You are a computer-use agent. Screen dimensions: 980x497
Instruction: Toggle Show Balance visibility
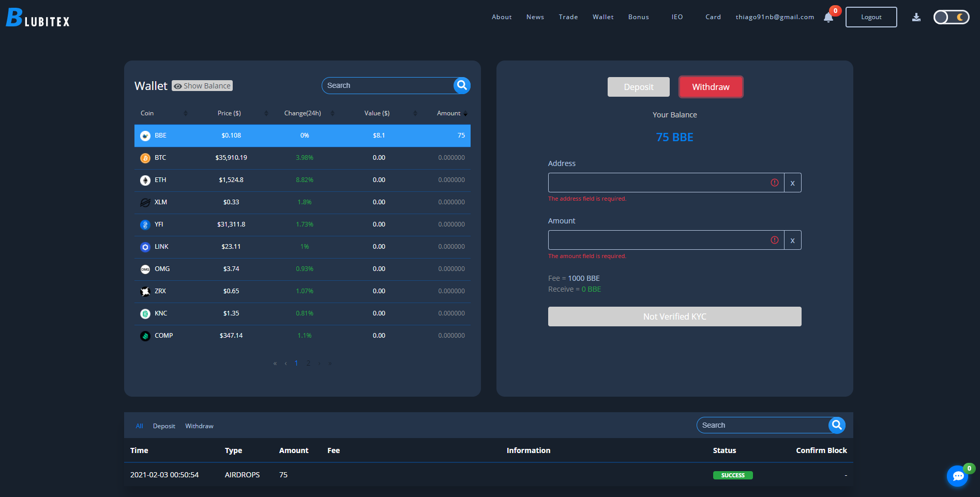202,86
